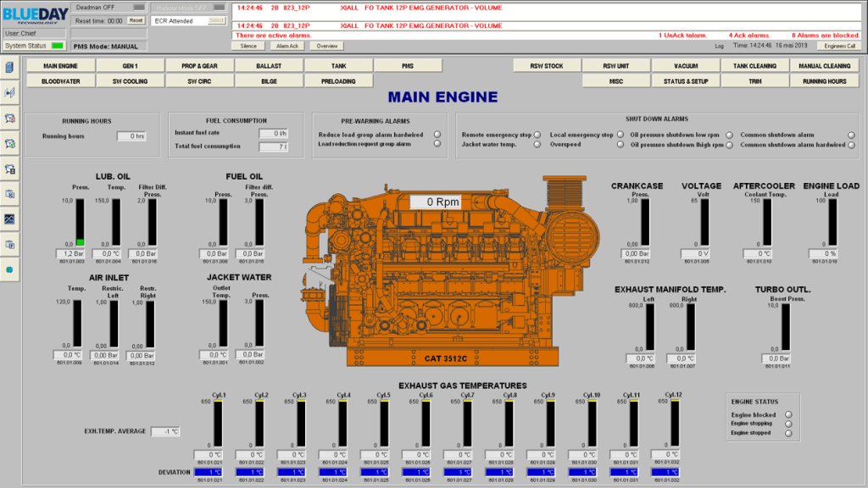Open the TANK CLEANING page
Screen dimensions: 868x488
pyautogui.click(x=755, y=66)
